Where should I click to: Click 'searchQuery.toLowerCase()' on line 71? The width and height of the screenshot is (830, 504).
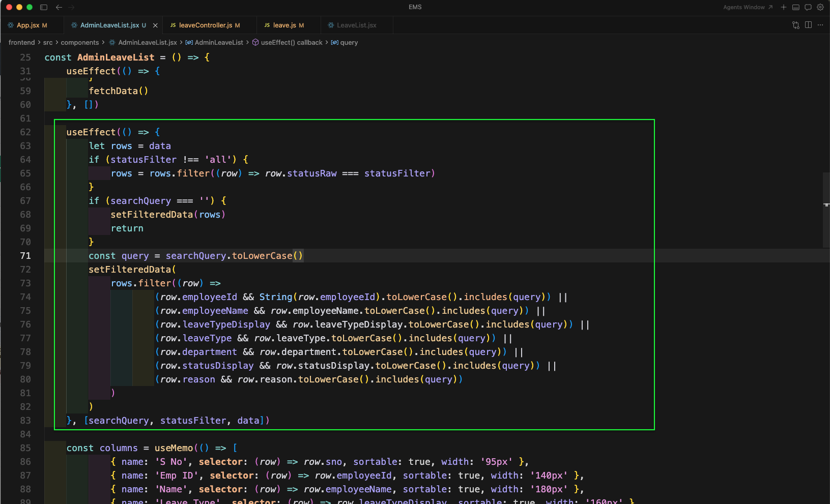[234, 256]
